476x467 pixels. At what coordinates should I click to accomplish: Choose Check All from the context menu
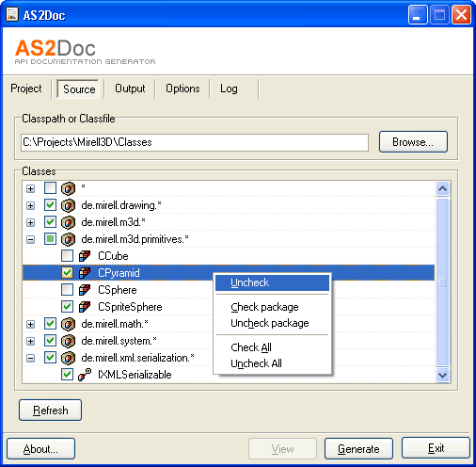coord(272,347)
